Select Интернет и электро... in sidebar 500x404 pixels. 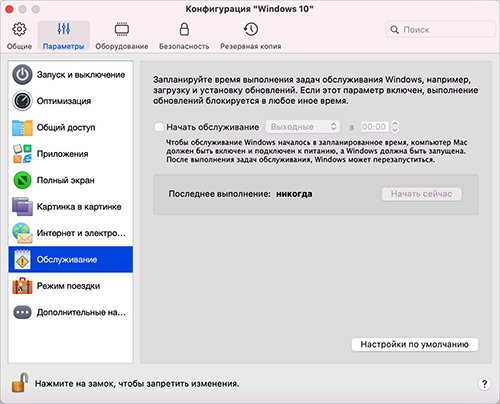[x=71, y=233]
